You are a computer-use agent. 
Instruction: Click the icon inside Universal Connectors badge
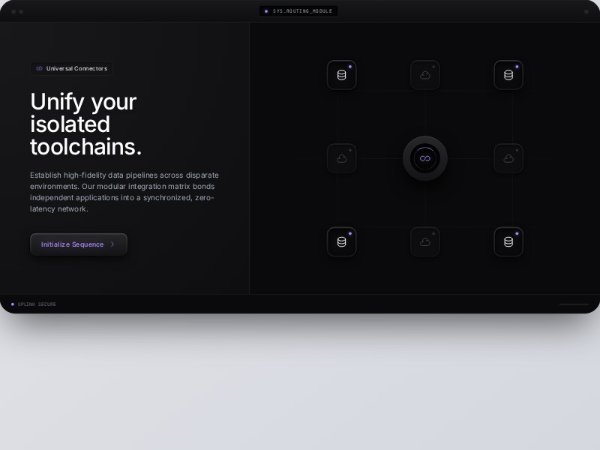(x=39, y=68)
